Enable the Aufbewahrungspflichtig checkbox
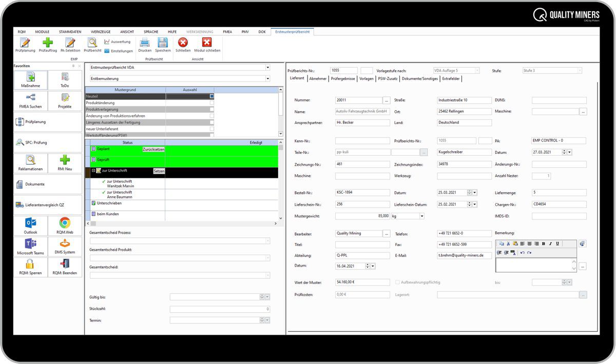Screen dimensions: 616x364 [398, 282]
